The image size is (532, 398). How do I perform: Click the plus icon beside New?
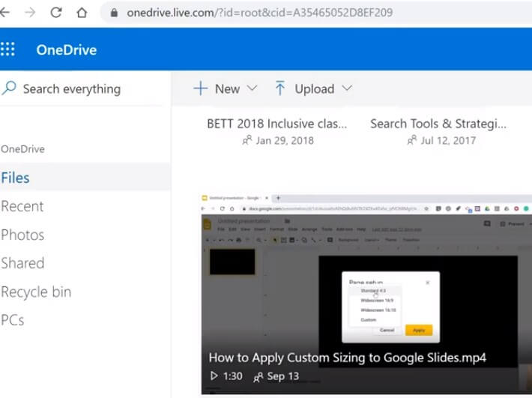pyautogui.click(x=200, y=88)
